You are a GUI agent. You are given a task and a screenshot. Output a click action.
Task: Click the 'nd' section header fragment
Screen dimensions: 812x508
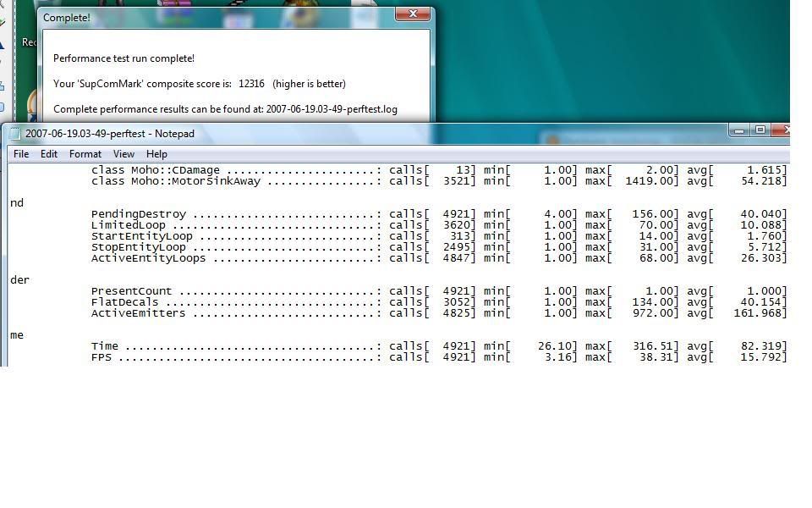pos(17,202)
